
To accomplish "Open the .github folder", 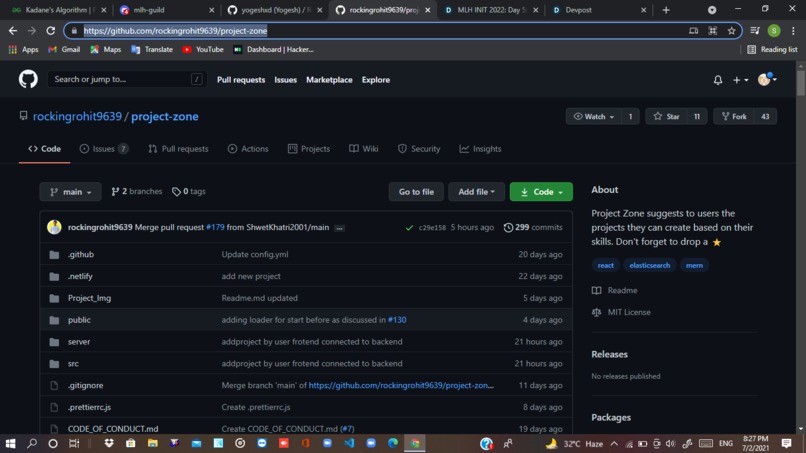I will (x=81, y=255).
